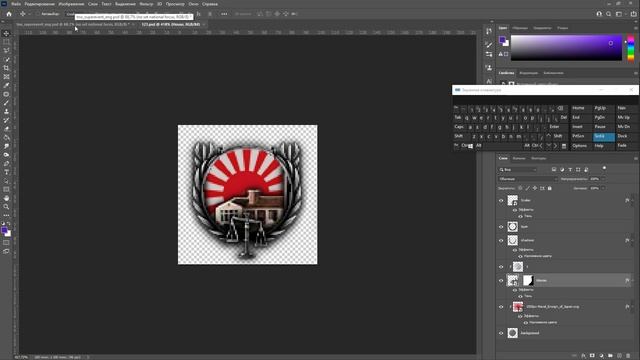Click the fx layer style icon in Layers footer

[584, 356]
